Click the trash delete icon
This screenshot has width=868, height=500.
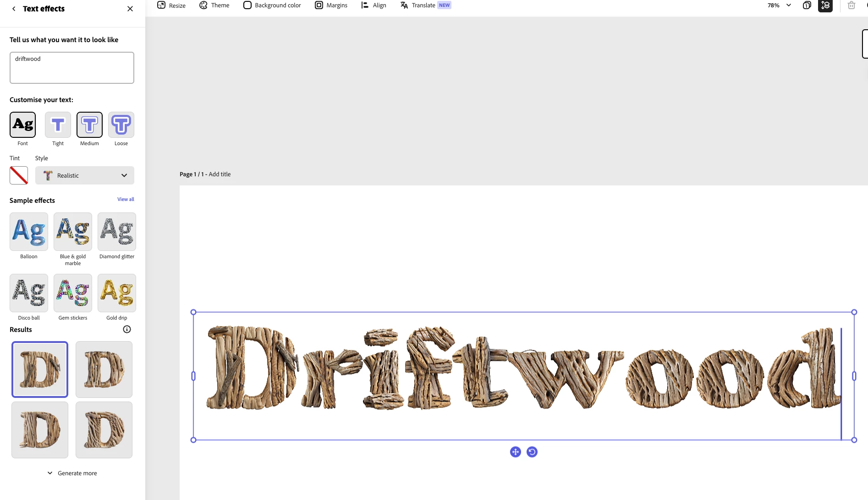(x=852, y=5)
